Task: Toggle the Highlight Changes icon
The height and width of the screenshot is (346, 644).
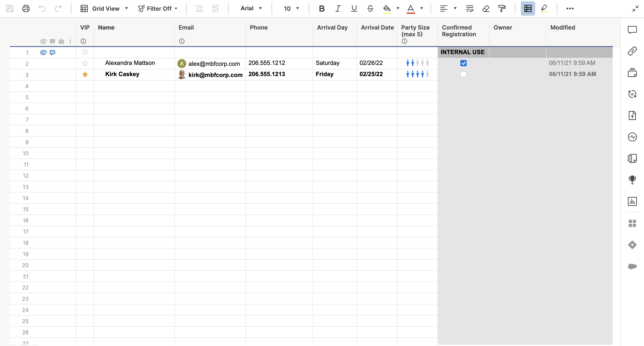Action: pos(544,9)
